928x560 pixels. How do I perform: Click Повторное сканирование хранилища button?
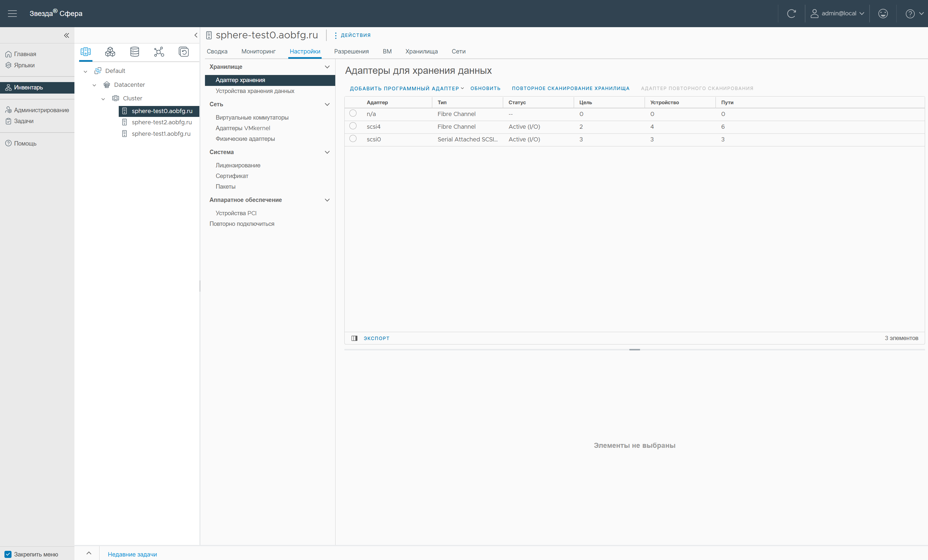point(570,89)
